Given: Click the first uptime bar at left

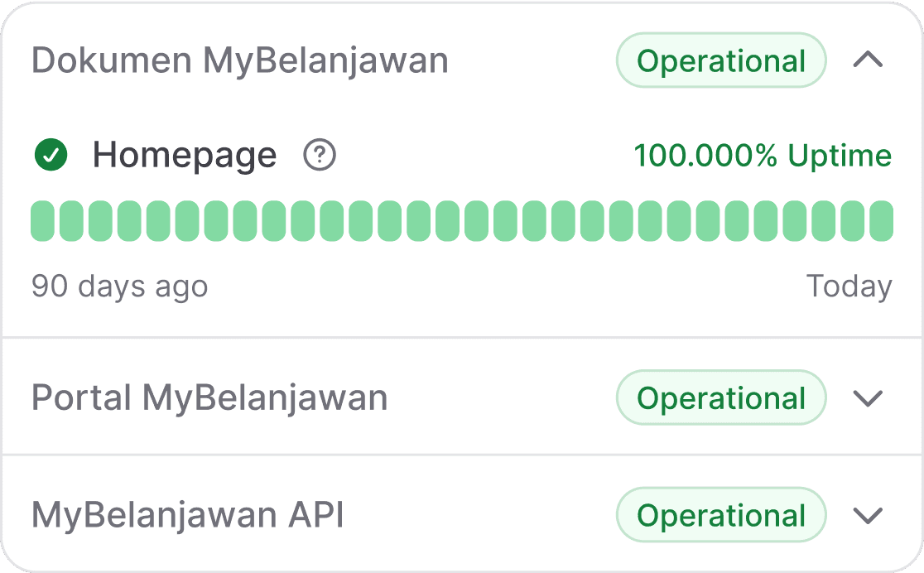Looking at the screenshot, I should click(42, 221).
